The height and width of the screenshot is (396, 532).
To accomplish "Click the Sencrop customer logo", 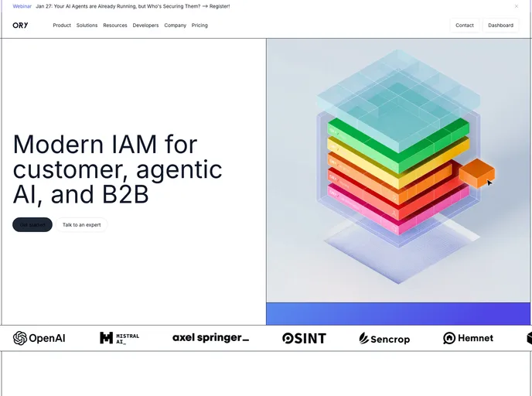I will pyautogui.click(x=384, y=338).
